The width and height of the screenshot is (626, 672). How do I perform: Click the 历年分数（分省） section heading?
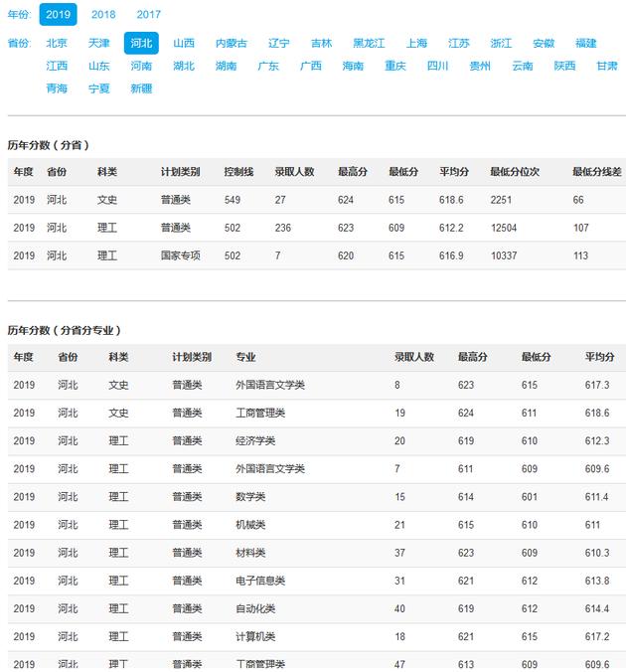tap(49, 145)
